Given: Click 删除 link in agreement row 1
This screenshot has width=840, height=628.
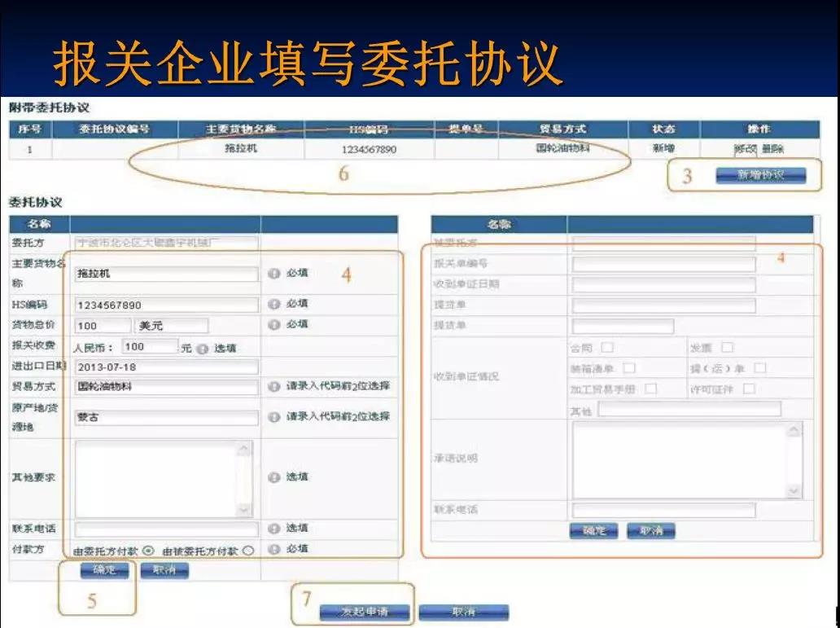Looking at the screenshot, I should point(772,149).
